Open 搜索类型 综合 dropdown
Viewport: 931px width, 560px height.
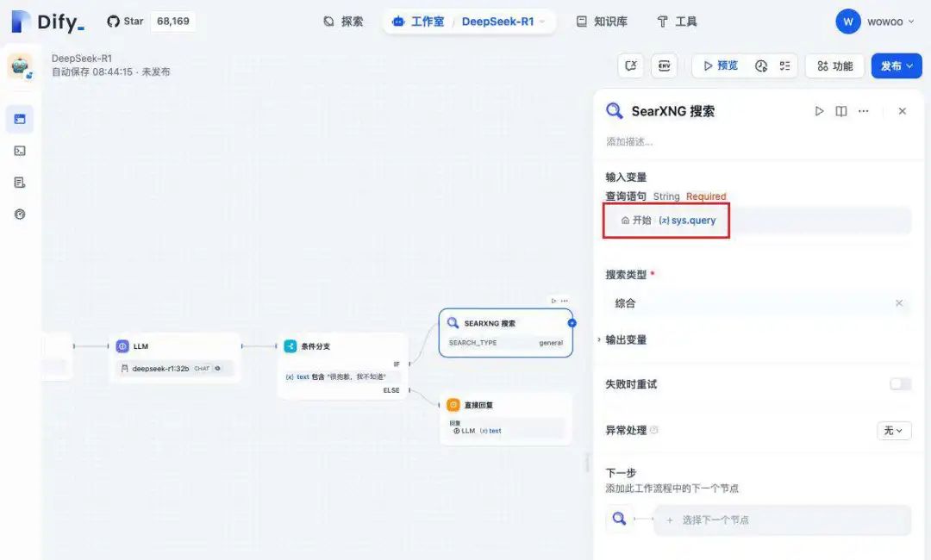point(758,303)
